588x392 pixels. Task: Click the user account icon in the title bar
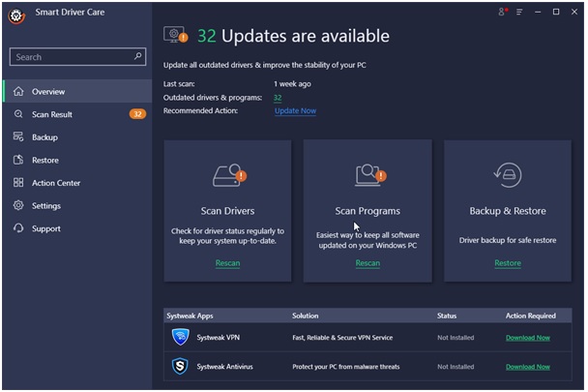[x=502, y=12]
